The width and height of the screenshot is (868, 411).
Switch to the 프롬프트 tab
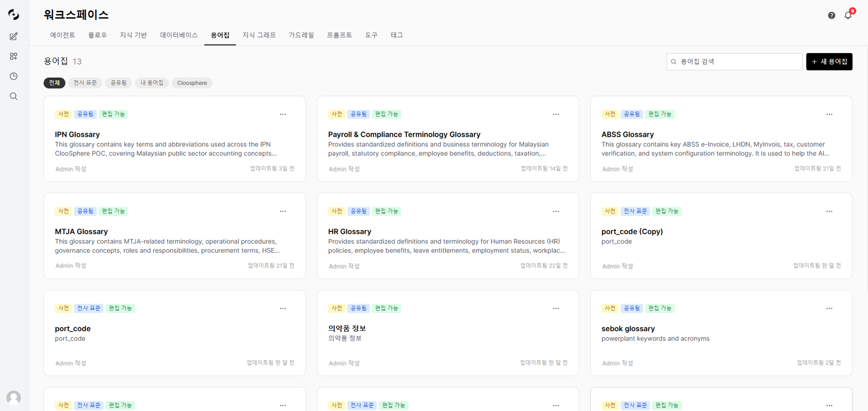pyautogui.click(x=339, y=35)
